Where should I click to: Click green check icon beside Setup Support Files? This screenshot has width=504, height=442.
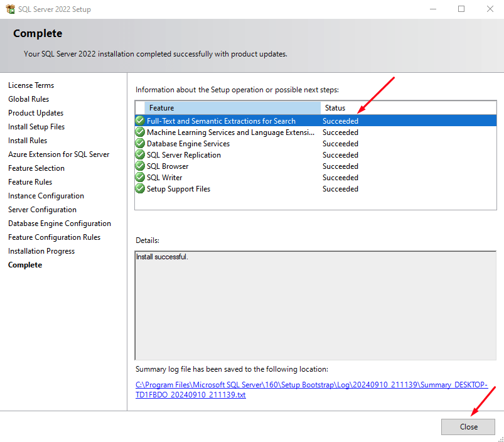[x=140, y=188]
